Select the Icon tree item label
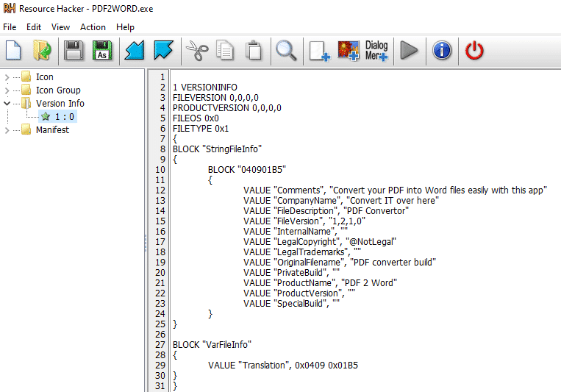561x392 pixels. 45,77
